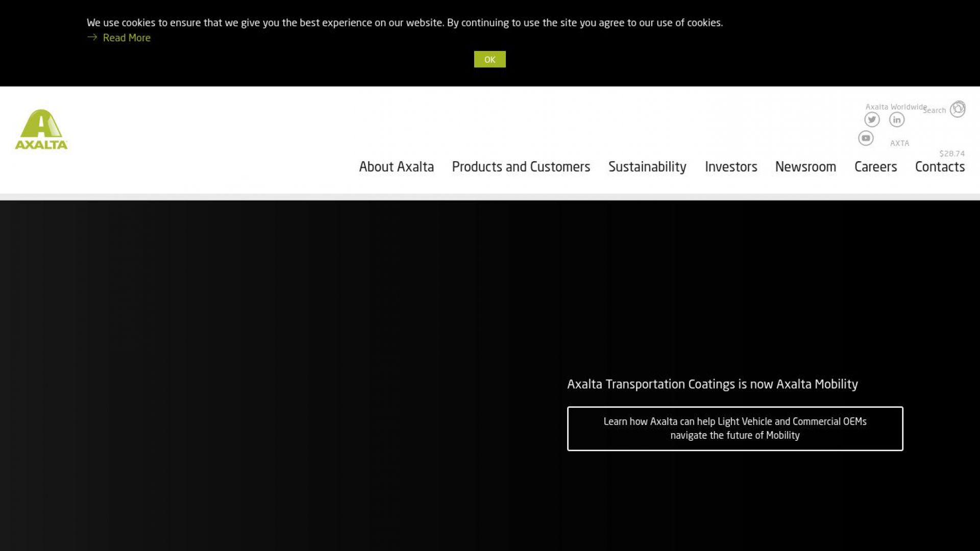Viewport: 980px width, 551px height.
Task: Open Axalta Twitter social icon
Action: coord(872,119)
